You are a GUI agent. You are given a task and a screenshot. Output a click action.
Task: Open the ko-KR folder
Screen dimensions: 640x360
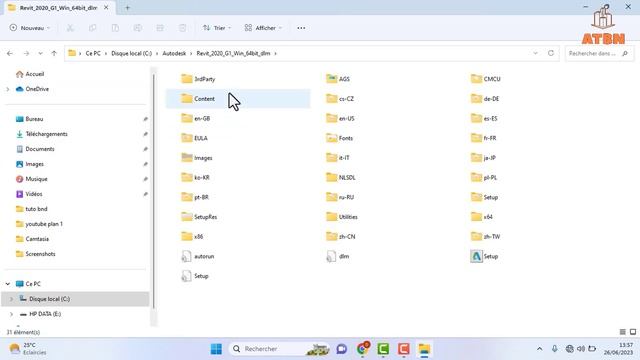point(196,178)
